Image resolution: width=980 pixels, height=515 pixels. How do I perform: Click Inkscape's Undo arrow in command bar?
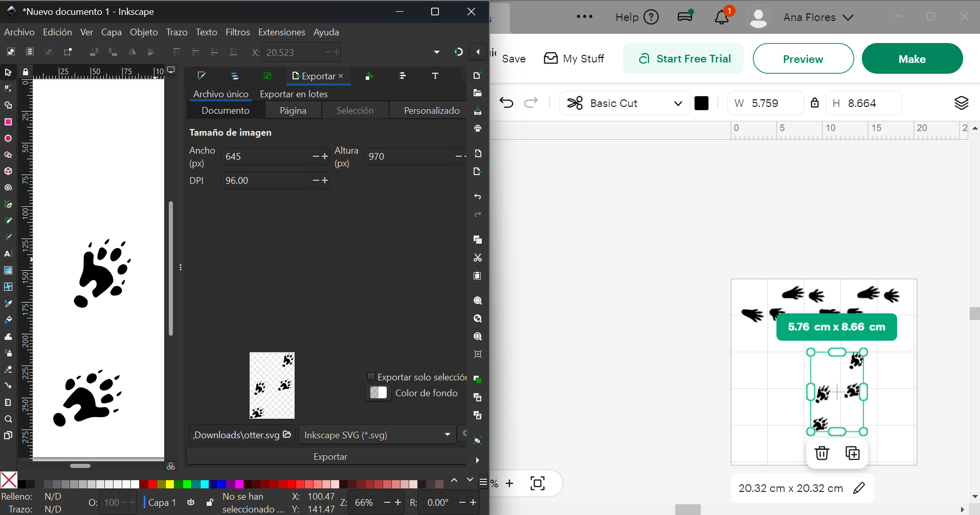478,197
